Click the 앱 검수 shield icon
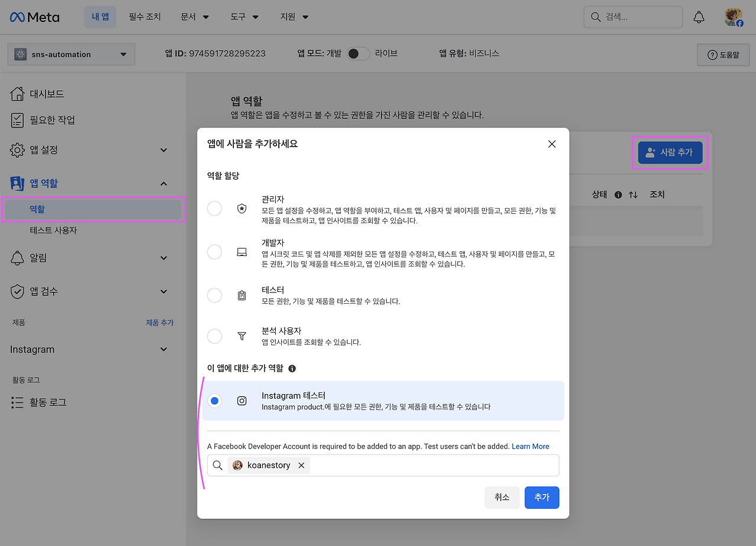Screen dimensions: 756x546 click(x=18, y=291)
